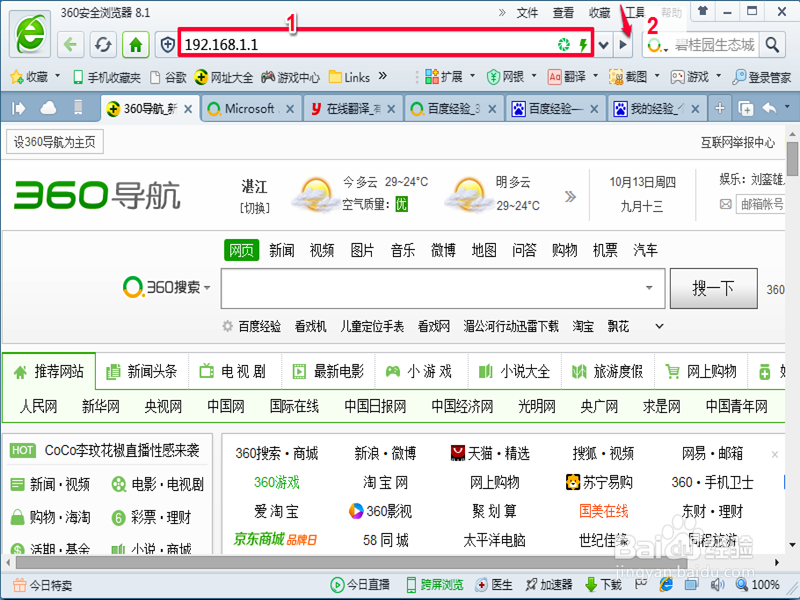Switch to the 在线翻译 tab
The width and height of the screenshot is (800, 600).
[x=353, y=109]
